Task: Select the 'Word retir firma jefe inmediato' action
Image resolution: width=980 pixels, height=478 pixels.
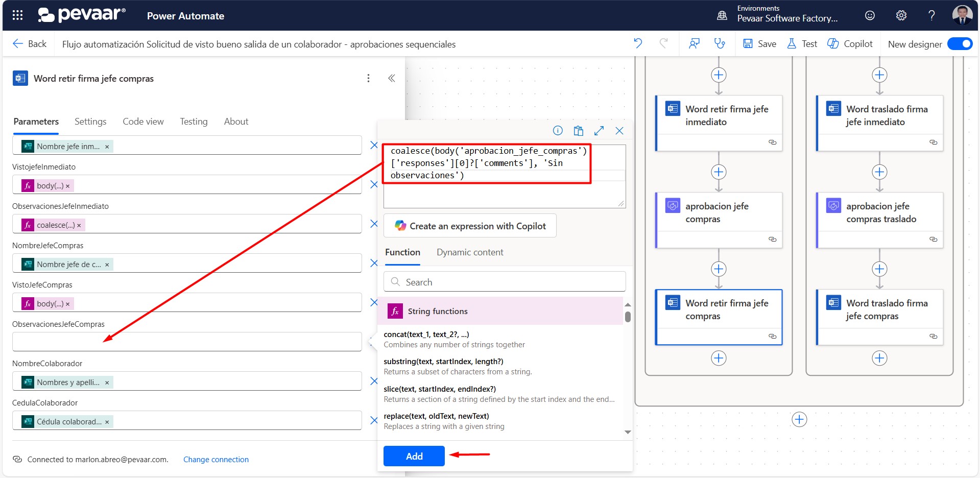Action: 719,123
